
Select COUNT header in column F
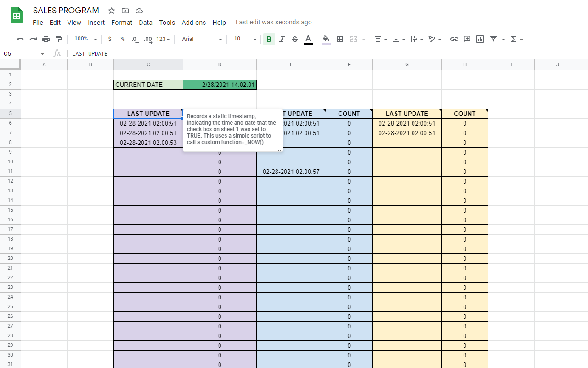349,114
